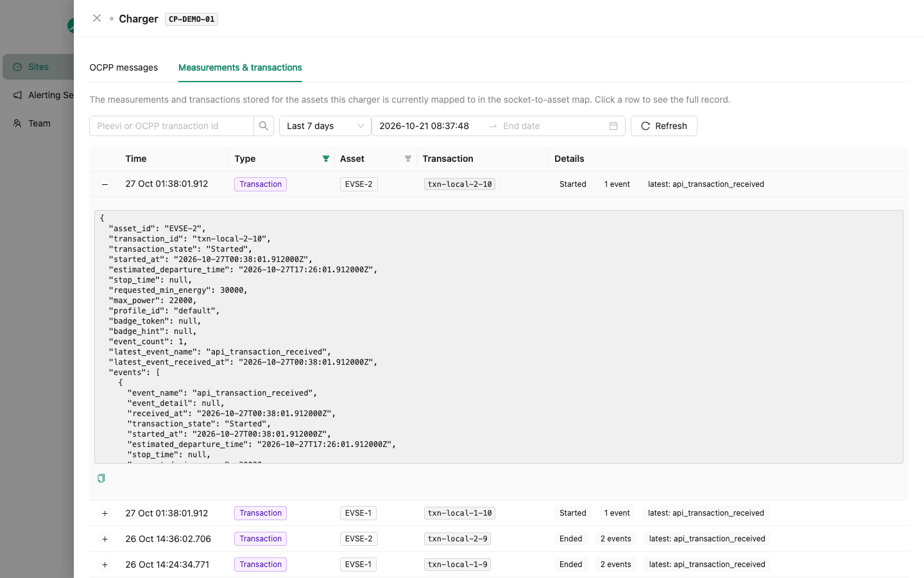
Task: Expand the txn-local-1-10 row
Action: tap(105, 513)
